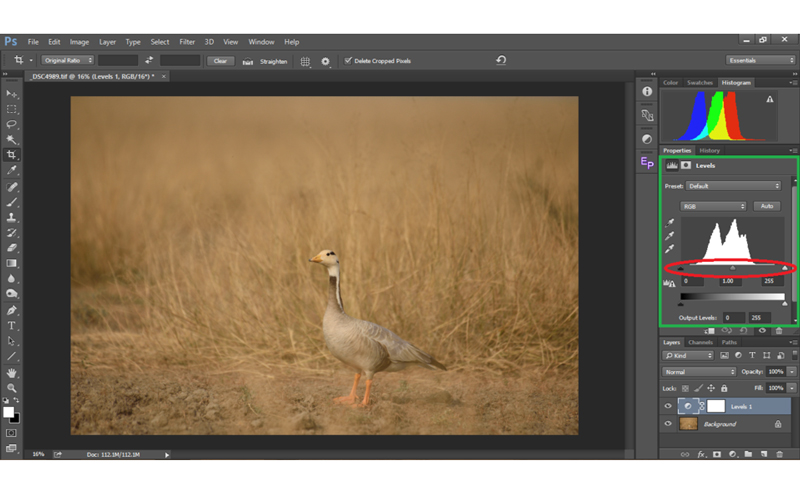
Task: Open the RGB channel dropdown
Action: (x=714, y=206)
